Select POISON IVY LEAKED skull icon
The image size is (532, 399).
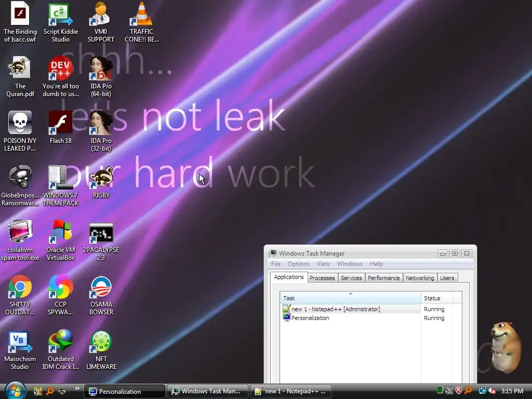pyautogui.click(x=20, y=131)
